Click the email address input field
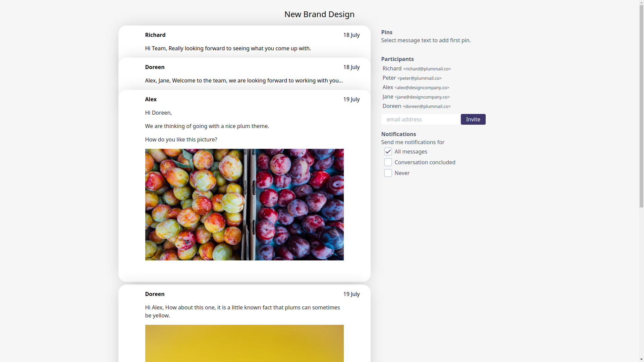Image resolution: width=644 pixels, height=362 pixels. [x=420, y=119]
